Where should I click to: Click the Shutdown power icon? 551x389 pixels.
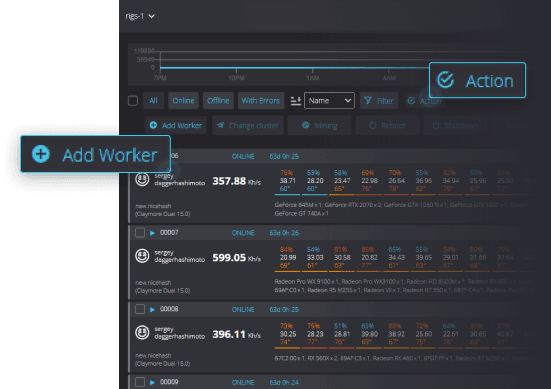pos(436,125)
